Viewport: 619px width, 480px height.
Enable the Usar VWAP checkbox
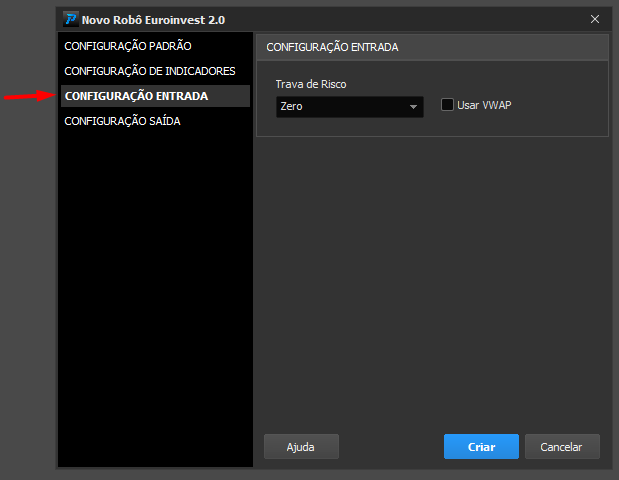coord(447,105)
